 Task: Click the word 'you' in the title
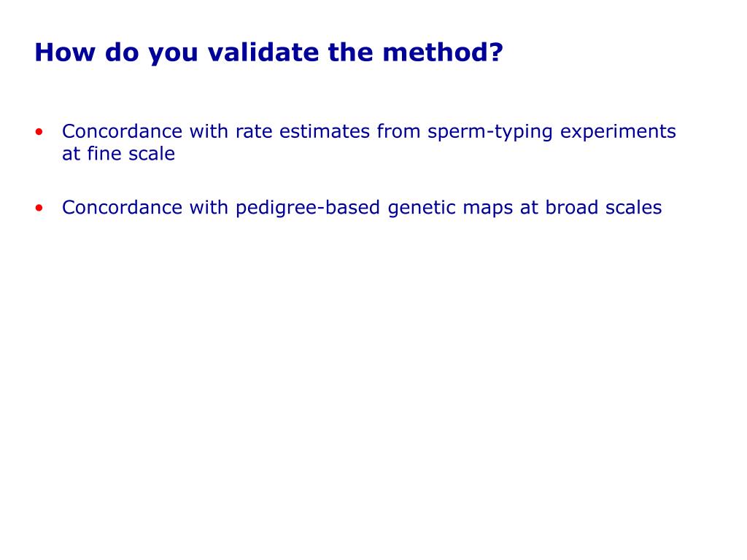coord(173,55)
